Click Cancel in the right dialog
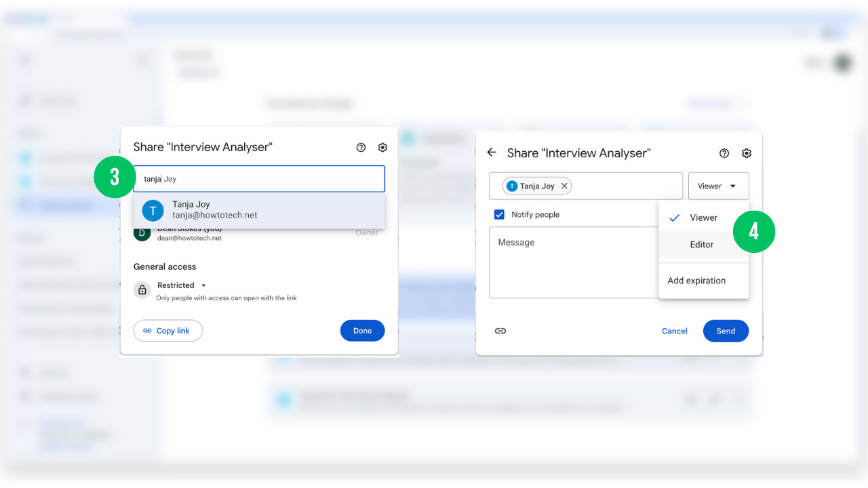 674,331
